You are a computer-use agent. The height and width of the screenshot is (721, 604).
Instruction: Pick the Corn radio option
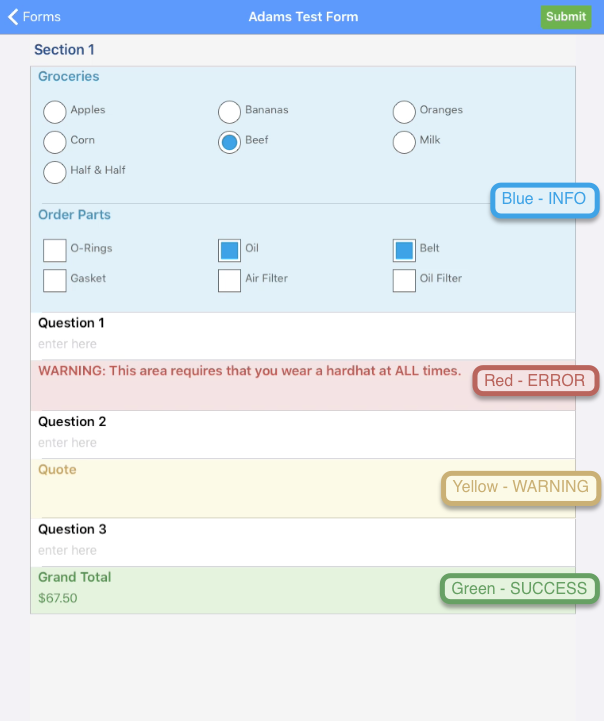click(x=55, y=141)
